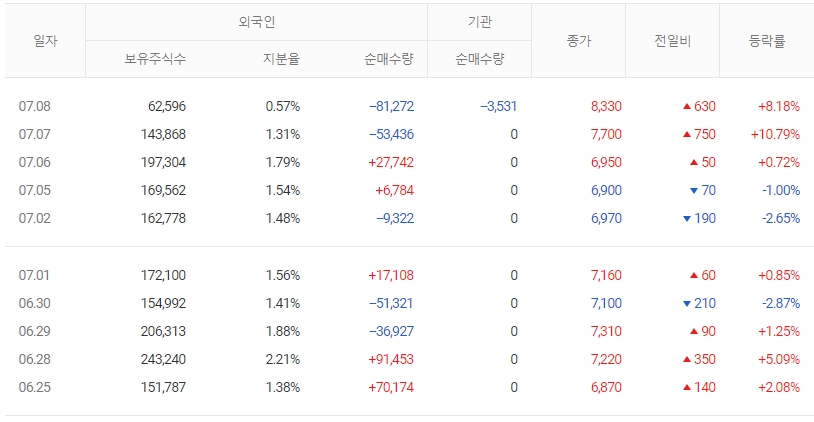Screen dimensions: 814x422
Task: Click foreign net volume +6,784
Action: coord(395,190)
